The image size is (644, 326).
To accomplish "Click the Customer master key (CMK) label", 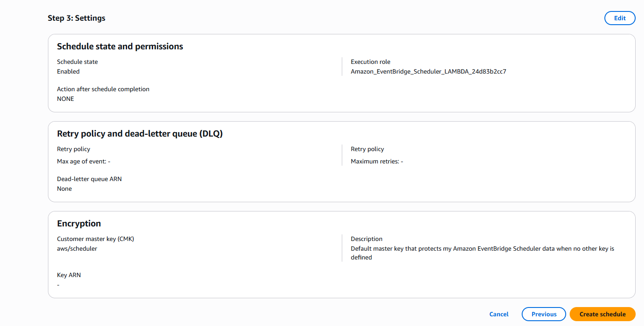I will click(95, 239).
